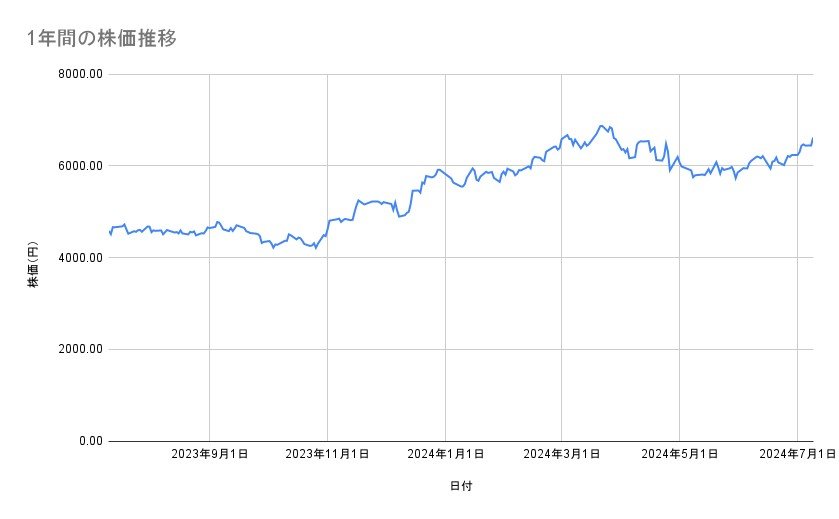
Task: Select the 2024年3月1日 date label
Action: tap(562, 455)
